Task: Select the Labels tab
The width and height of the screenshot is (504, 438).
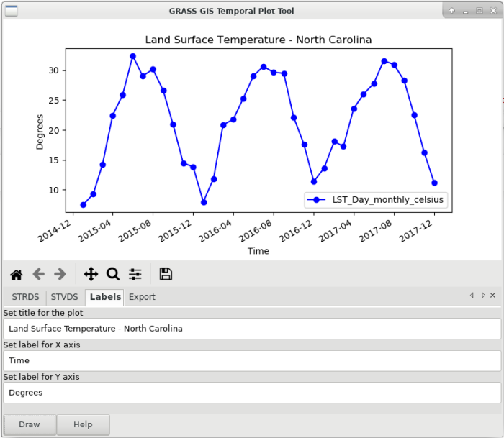Action: coord(105,297)
